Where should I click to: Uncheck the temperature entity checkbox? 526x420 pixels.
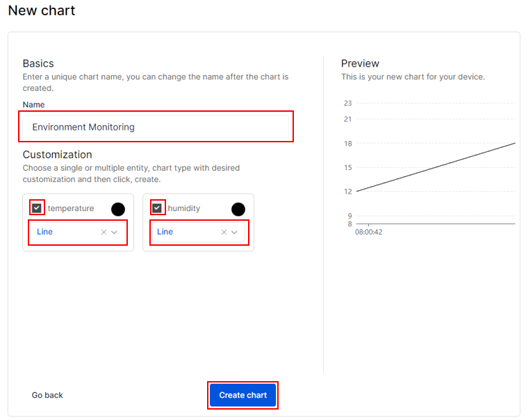(37, 208)
